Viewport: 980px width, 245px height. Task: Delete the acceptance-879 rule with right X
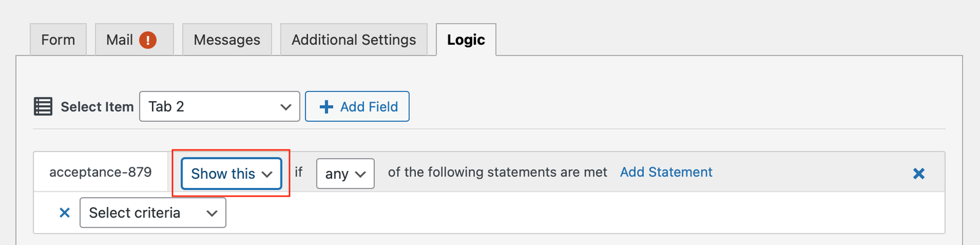[918, 173]
